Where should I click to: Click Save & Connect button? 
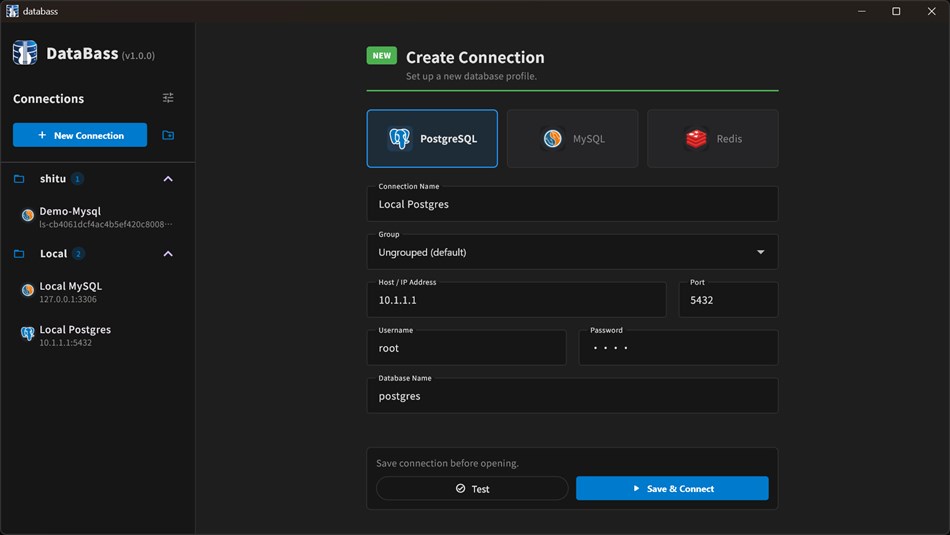pyautogui.click(x=672, y=488)
